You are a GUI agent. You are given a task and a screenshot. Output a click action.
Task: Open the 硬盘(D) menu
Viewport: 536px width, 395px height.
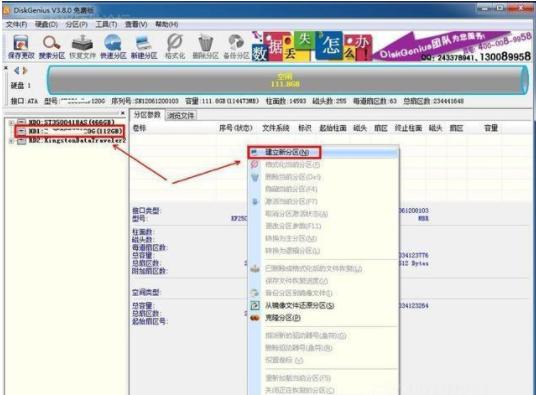point(46,24)
